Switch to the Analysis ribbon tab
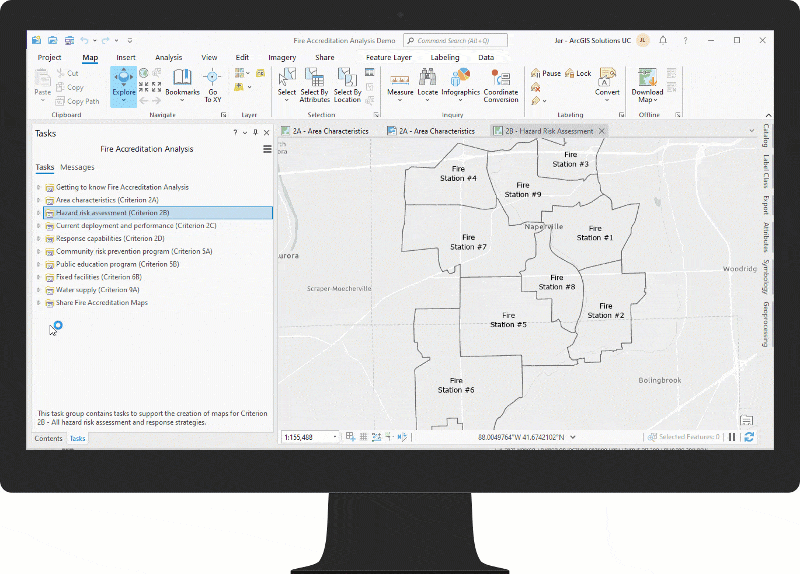Viewport: 800px width, 574px height. pyautogui.click(x=168, y=58)
